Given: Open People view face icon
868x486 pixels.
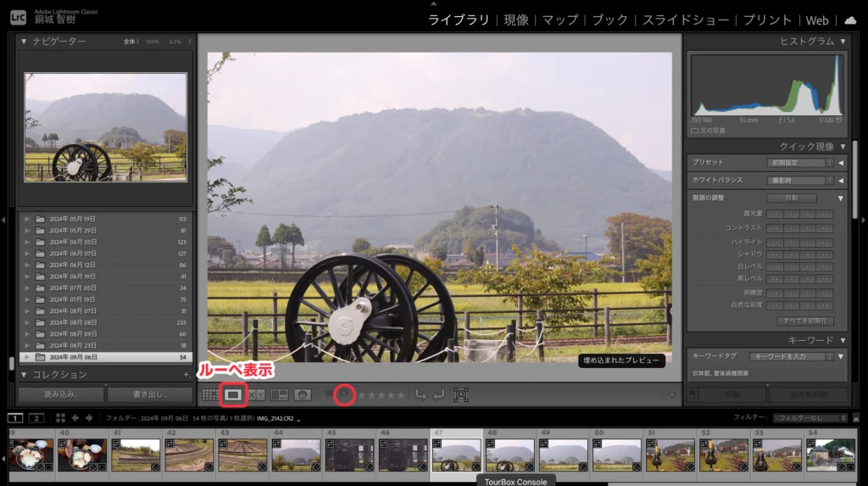Looking at the screenshot, I should point(302,394).
